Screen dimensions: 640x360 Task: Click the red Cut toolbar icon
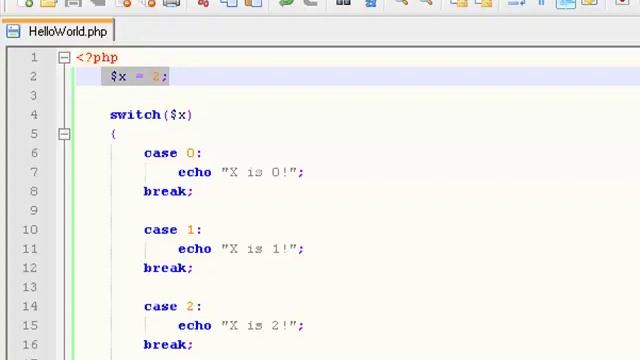pos(203,3)
